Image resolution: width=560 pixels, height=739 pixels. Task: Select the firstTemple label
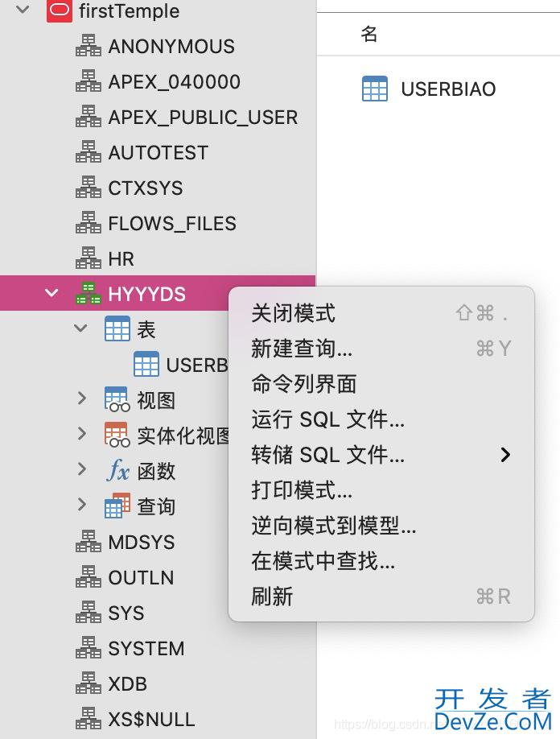(x=129, y=10)
